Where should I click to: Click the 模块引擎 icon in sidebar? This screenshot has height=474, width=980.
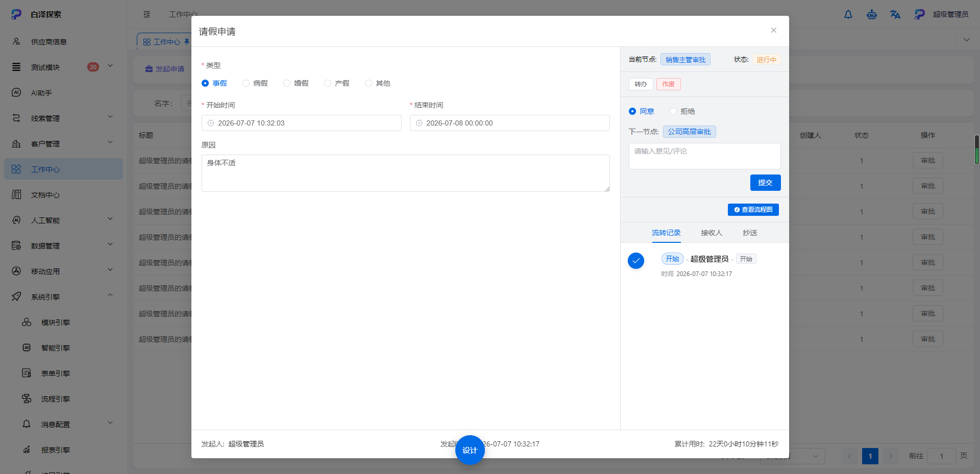(x=27, y=322)
